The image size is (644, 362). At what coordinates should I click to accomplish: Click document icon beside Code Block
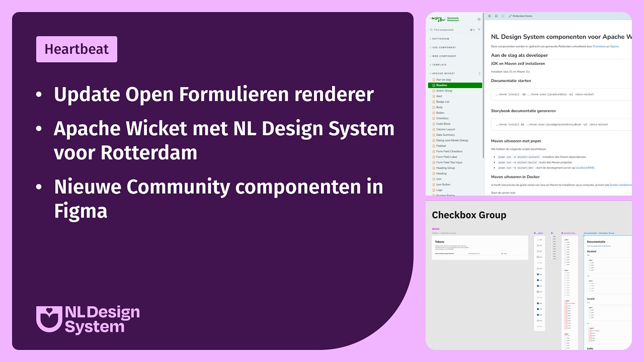pyautogui.click(x=434, y=124)
